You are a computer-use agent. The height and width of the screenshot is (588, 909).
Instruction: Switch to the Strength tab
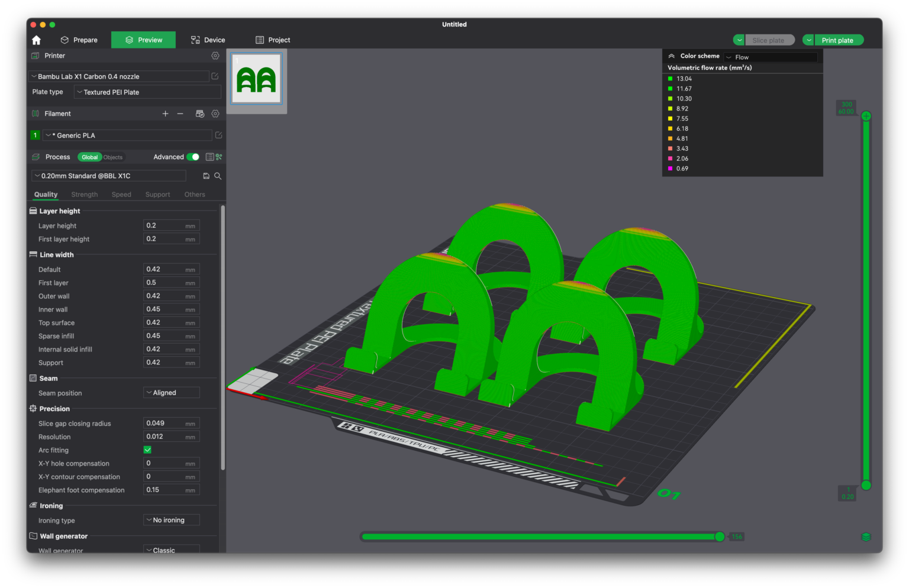[x=84, y=194]
